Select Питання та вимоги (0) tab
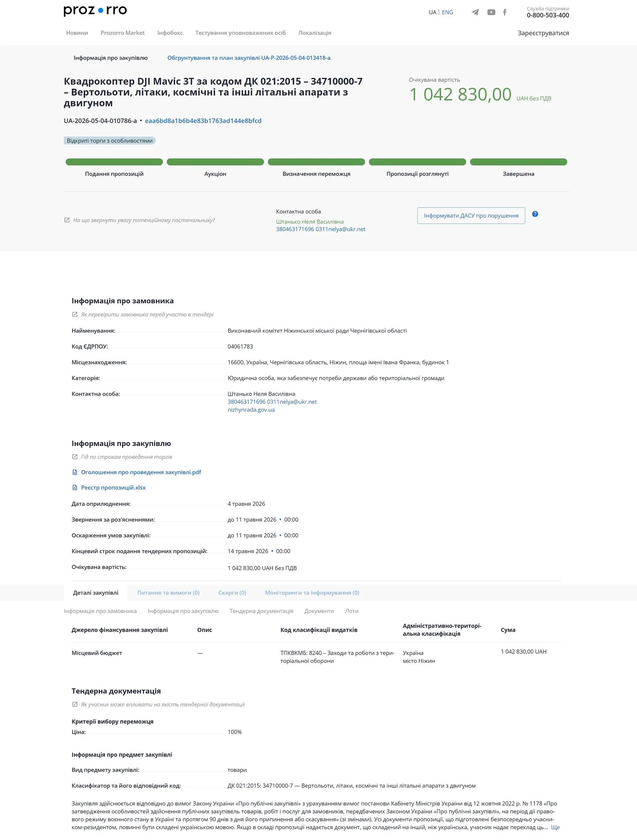Screen dimensions: 637x840 pyautogui.click(x=168, y=593)
